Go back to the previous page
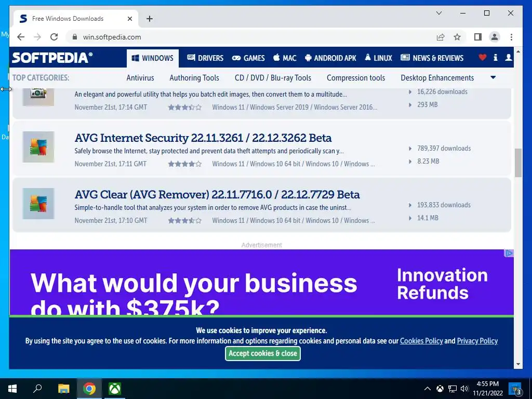 21,37
